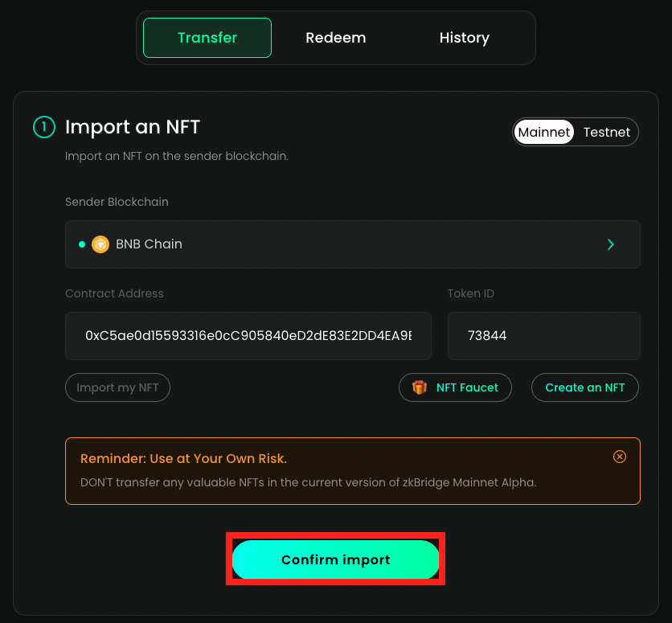Click into the Token ID field
672x623 pixels.
coord(543,336)
